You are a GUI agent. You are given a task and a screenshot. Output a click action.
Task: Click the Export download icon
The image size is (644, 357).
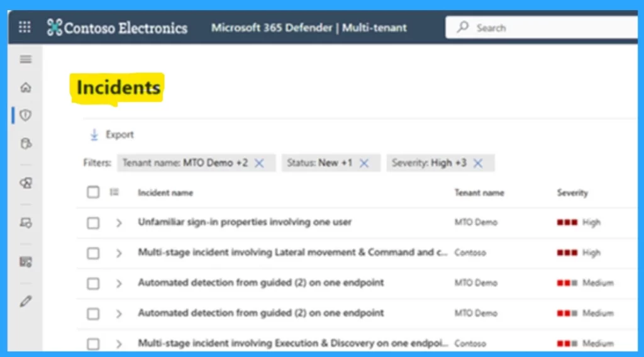coord(94,135)
